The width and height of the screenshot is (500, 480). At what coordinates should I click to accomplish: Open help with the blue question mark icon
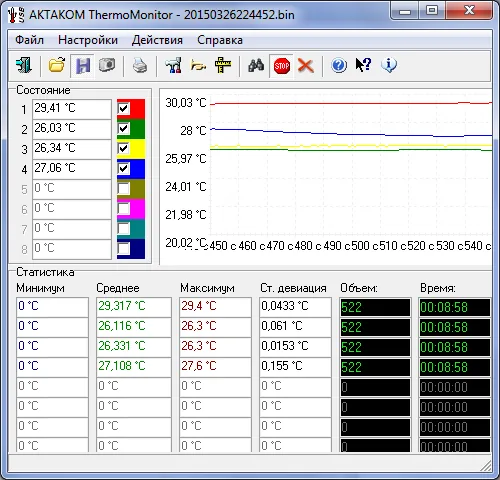click(x=339, y=65)
